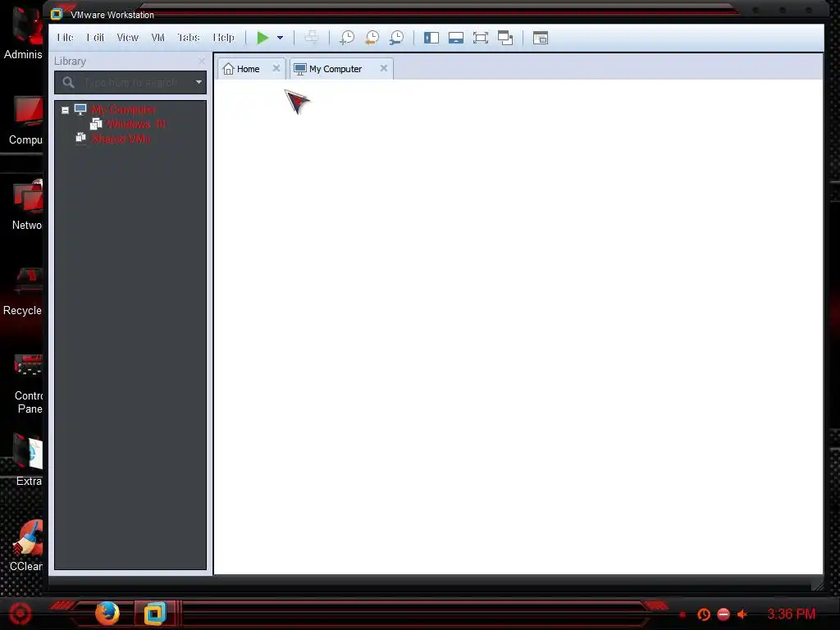Power on VM with green play button

point(262,38)
